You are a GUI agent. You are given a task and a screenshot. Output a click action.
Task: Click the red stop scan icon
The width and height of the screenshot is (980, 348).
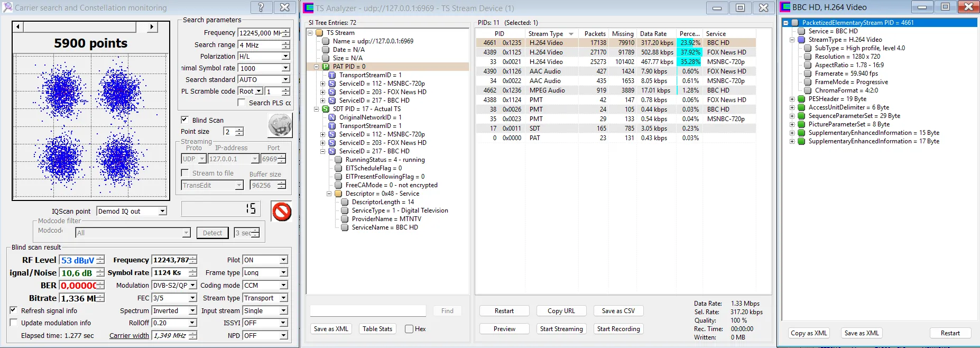[x=282, y=212]
